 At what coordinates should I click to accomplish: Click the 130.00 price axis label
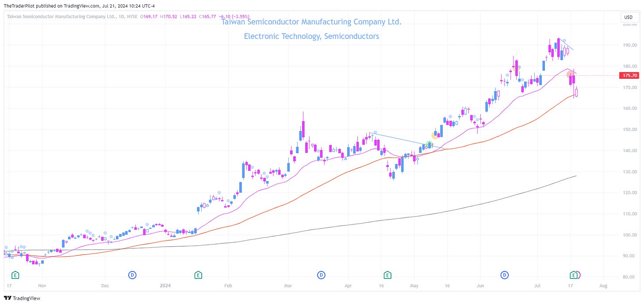[630, 172]
